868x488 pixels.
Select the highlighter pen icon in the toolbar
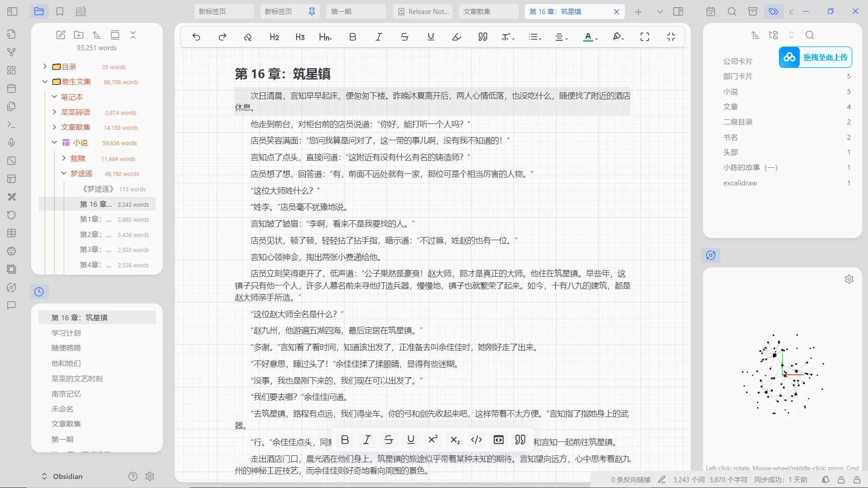[x=456, y=37]
